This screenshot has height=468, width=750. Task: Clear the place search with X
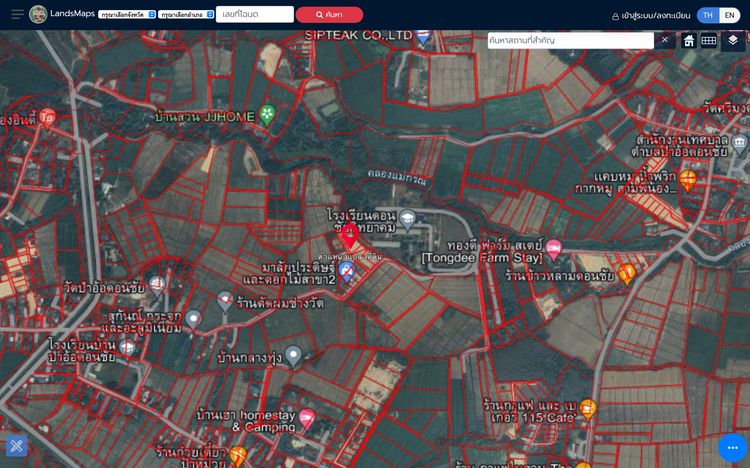click(665, 40)
